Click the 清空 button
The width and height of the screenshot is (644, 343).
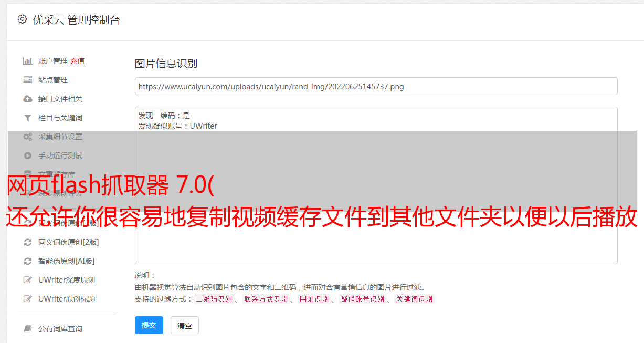coord(185,325)
